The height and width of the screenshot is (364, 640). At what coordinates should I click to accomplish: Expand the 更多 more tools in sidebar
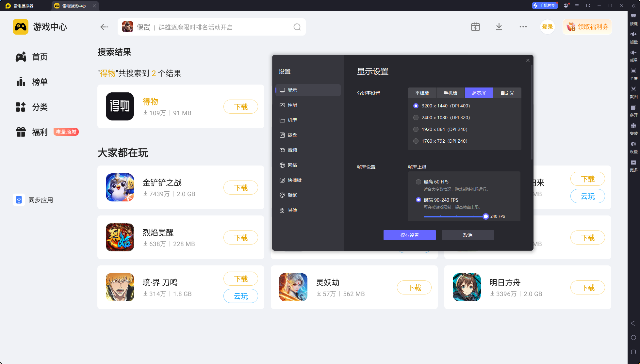point(633,163)
